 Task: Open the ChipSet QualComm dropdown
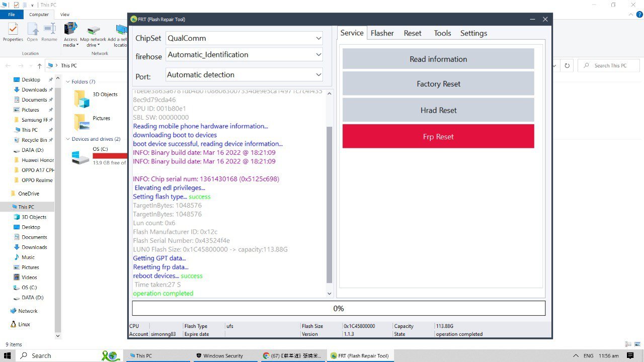244,38
